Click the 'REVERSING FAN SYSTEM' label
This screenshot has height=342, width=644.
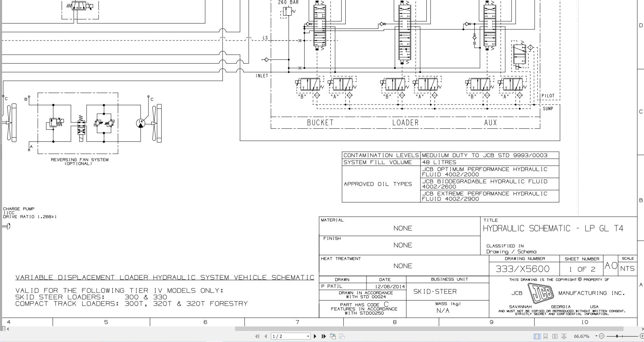[x=80, y=160]
